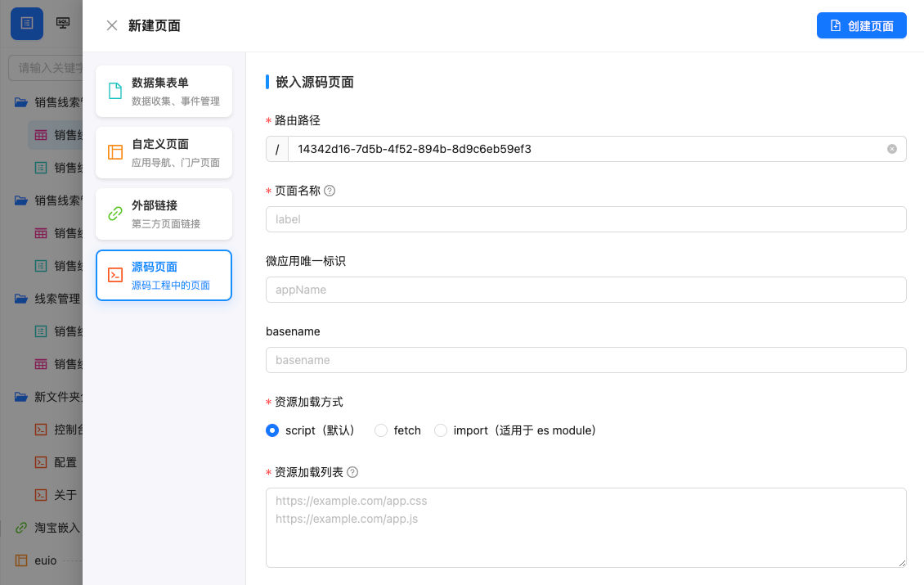Click the 数据集表单 document icon

click(115, 91)
